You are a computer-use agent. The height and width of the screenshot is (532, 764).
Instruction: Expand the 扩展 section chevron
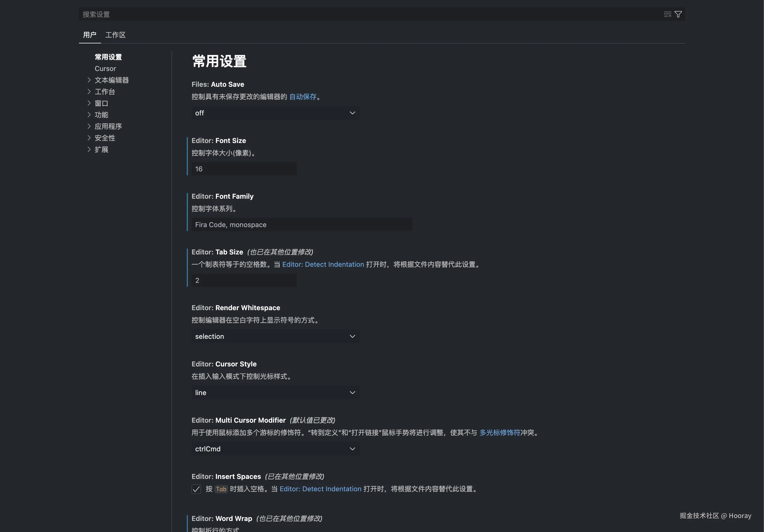click(89, 149)
